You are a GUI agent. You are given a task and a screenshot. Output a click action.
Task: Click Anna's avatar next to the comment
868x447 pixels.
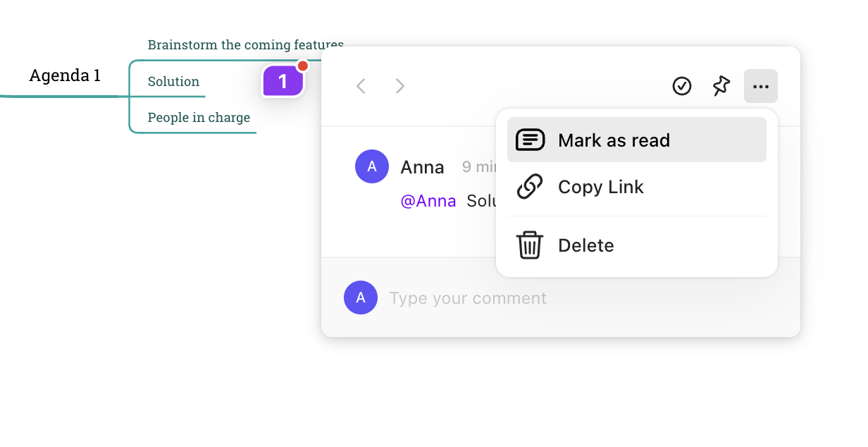[x=372, y=166]
